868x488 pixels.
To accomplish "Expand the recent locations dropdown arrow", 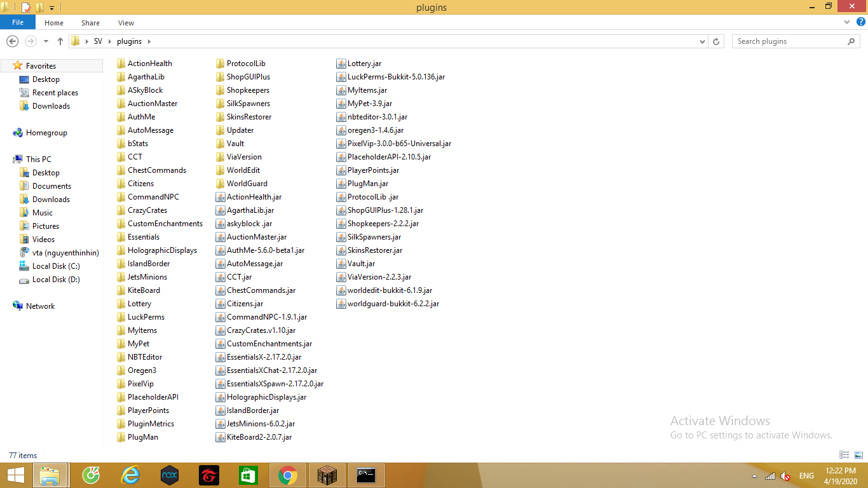I will click(46, 41).
